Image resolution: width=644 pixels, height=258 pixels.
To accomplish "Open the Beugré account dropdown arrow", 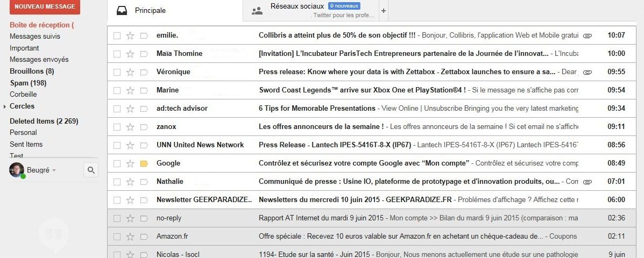I will pyautogui.click(x=54, y=170).
